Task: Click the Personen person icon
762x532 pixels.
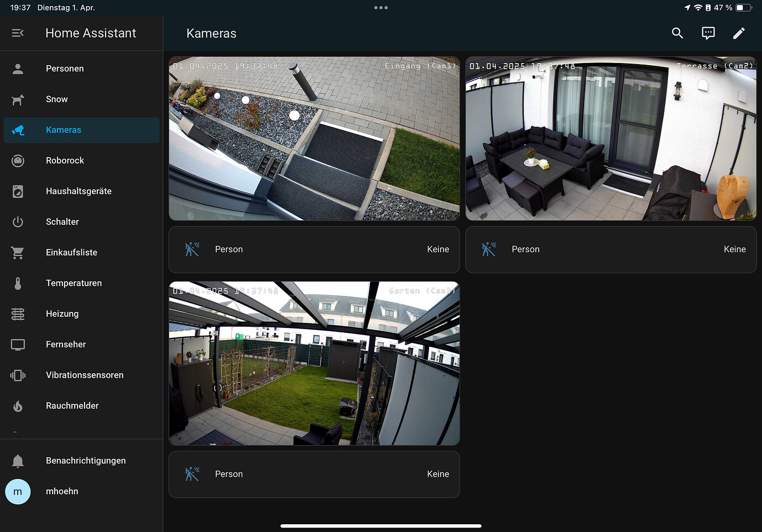Action: point(18,69)
